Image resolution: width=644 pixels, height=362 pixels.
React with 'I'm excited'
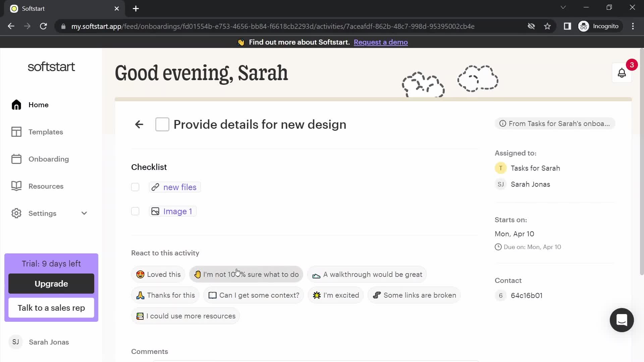(x=335, y=295)
